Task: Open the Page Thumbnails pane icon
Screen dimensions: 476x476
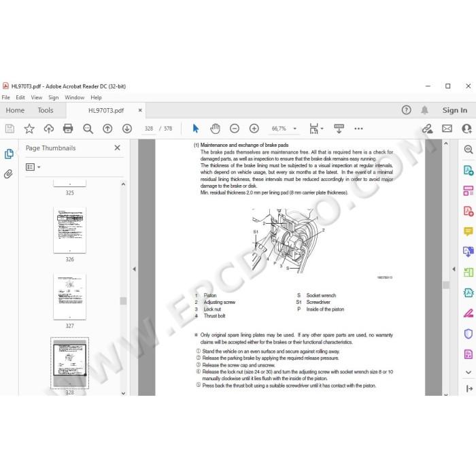Action: [x=9, y=154]
